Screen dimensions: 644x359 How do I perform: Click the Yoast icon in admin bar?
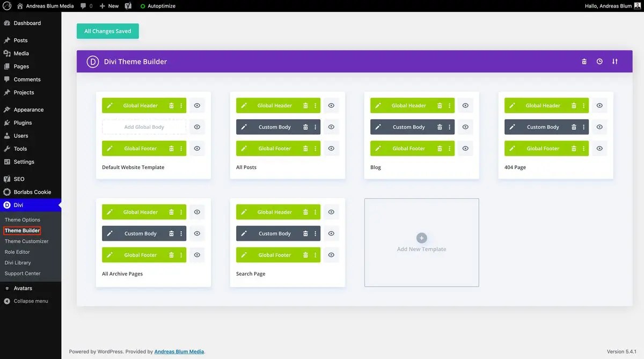pyautogui.click(x=129, y=6)
